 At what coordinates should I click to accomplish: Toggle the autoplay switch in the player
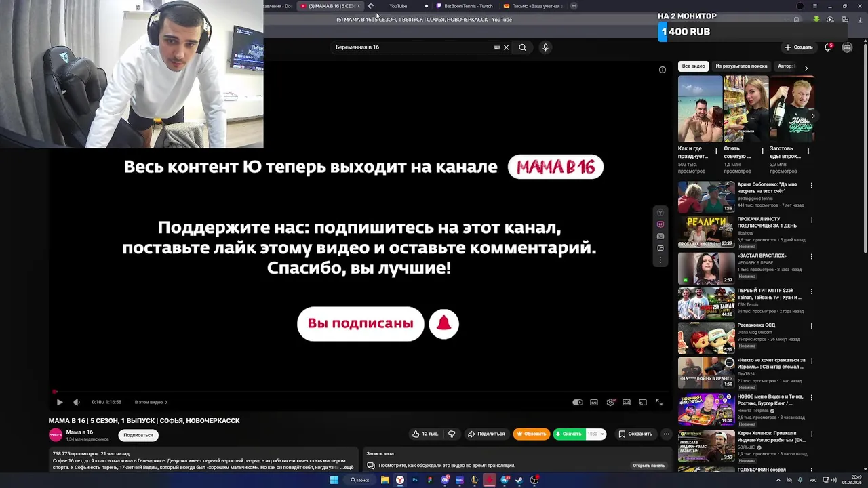pyautogui.click(x=577, y=402)
